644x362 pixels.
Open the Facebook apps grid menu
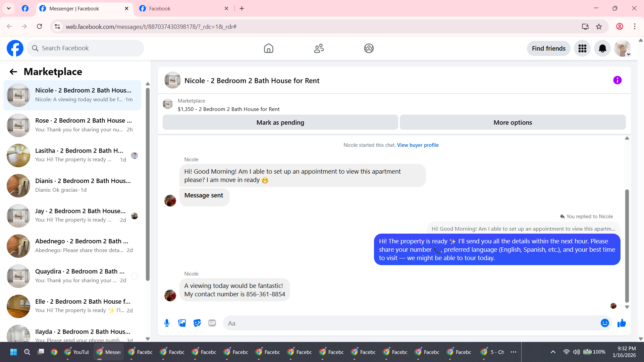[x=582, y=49]
